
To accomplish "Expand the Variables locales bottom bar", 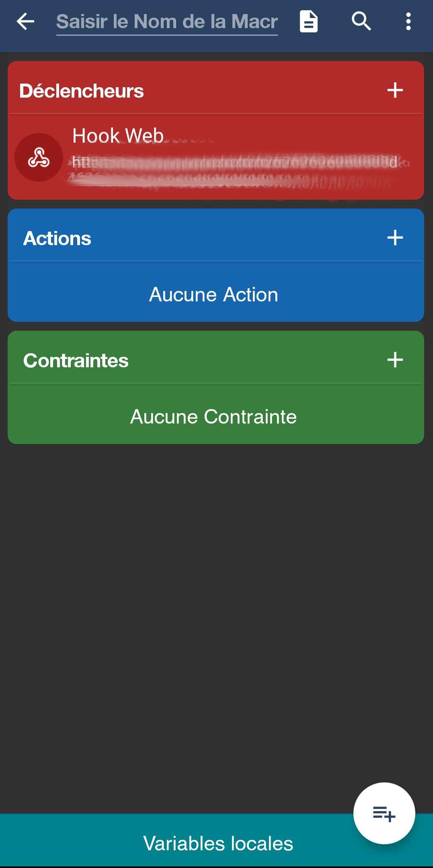I will 218,843.
